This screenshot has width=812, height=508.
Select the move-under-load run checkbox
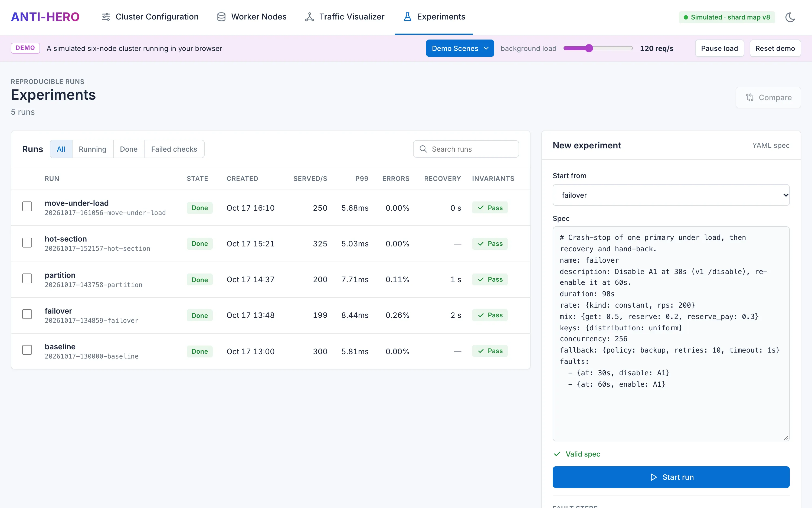(27, 206)
